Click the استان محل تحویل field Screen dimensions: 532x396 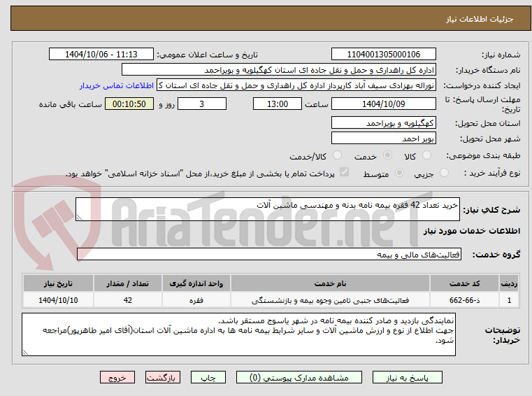(383, 122)
